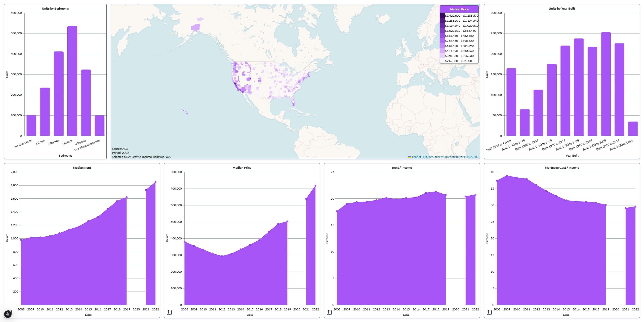The height and width of the screenshot is (322, 644).
Task: Click the 2021 data point on Median Price
Action: pyautogui.click(x=306, y=199)
